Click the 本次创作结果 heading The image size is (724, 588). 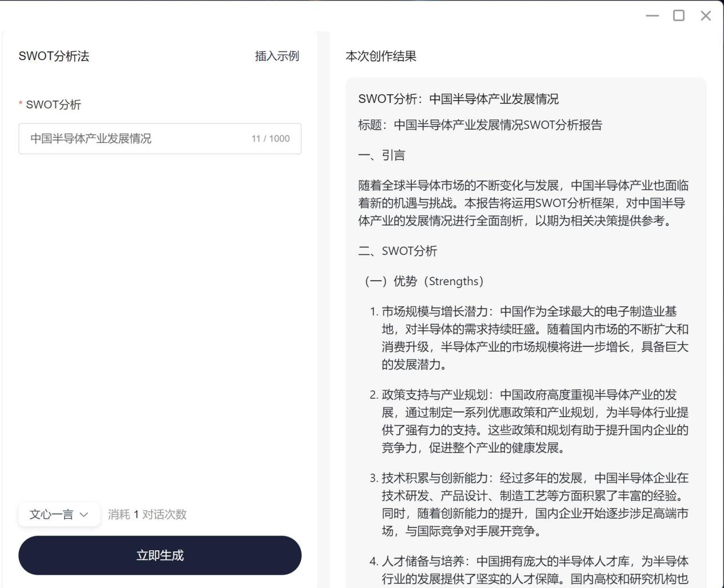coord(381,56)
